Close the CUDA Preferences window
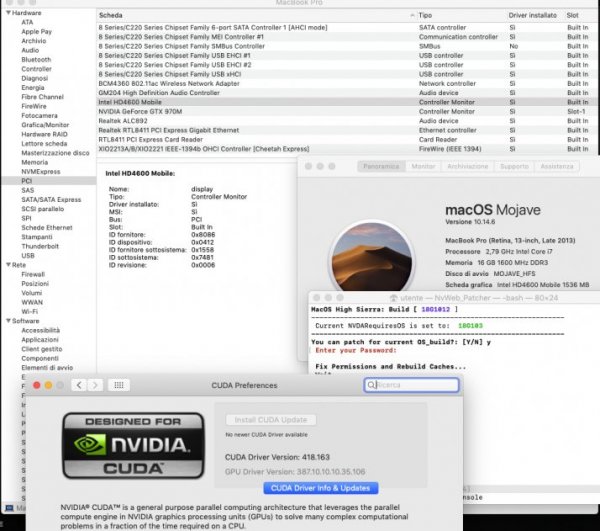 tap(37, 385)
